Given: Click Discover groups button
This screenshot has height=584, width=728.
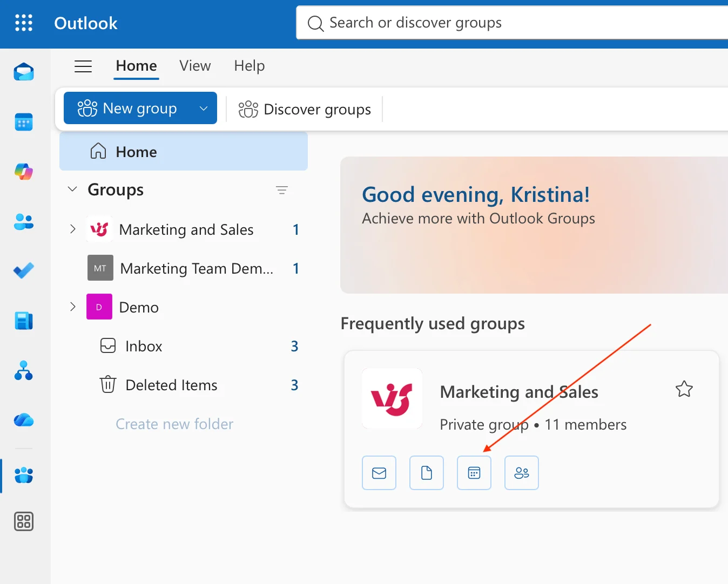Looking at the screenshot, I should [305, 109].
